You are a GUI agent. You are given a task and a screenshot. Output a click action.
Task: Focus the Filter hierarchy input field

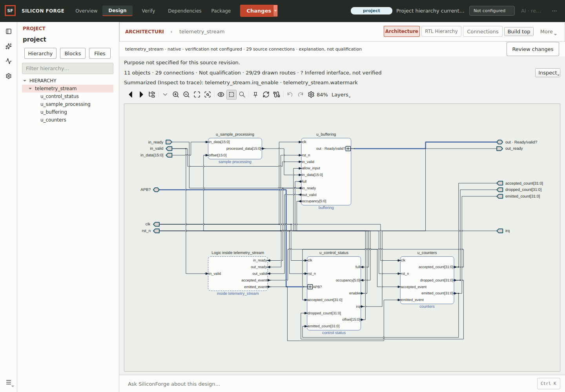(67, 68)
